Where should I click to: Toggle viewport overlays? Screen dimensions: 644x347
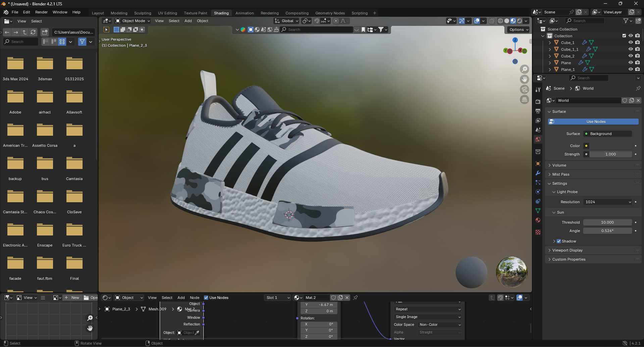click(x=477, y=21)
